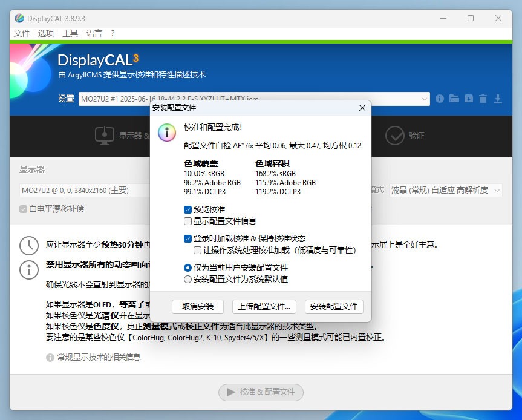This screenshot has height=420, width=522.
Task: Select 仅为当前用户安装配置文件 radio button
Action: (188, 267)
